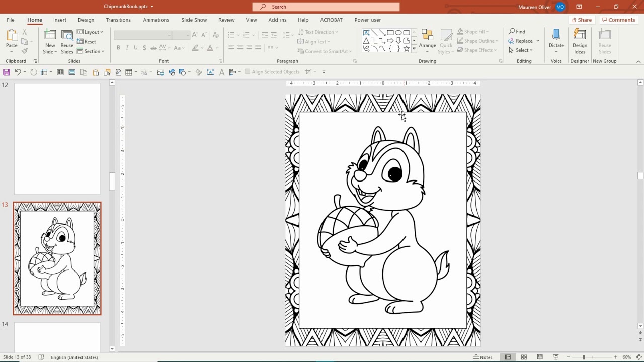
Task: Click the Cut scissors icon
Action: [x=24, y=32]
